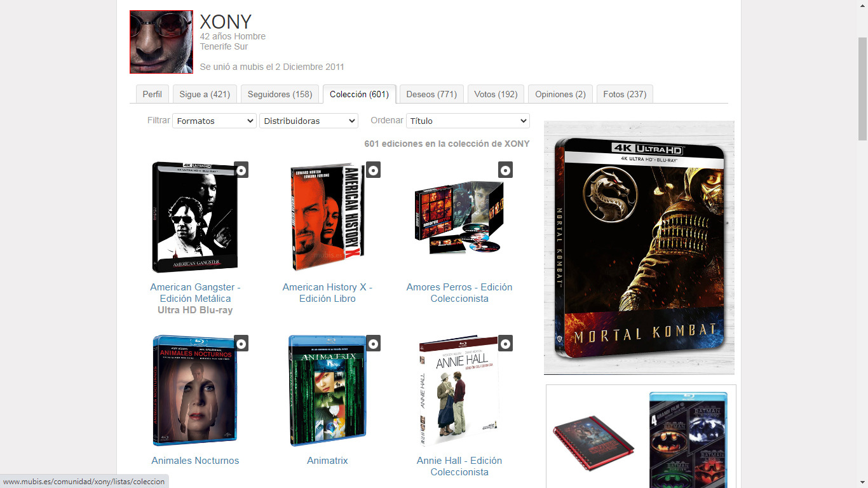Open the Formatos filter dropdown

[x=214, y=121]
